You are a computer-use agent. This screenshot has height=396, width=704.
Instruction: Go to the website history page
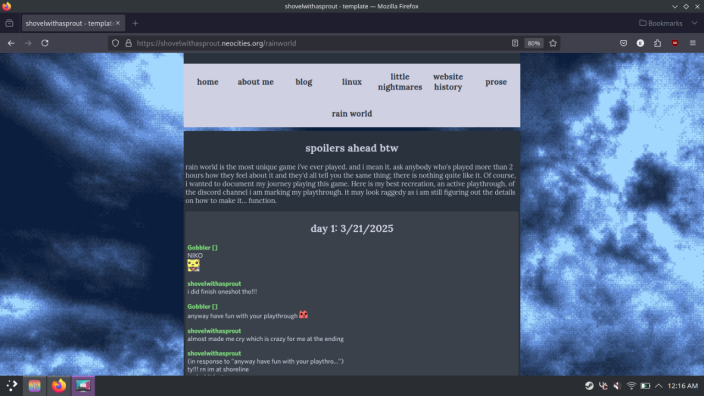(448, 82)
